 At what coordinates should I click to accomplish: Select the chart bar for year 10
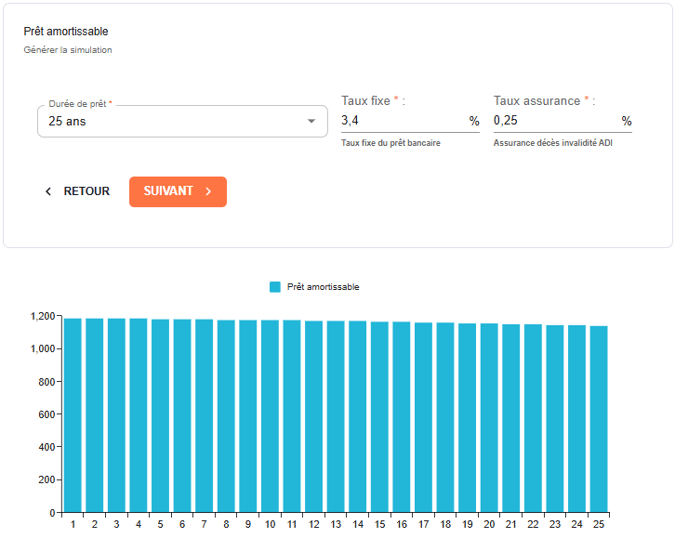coord(270,415)
